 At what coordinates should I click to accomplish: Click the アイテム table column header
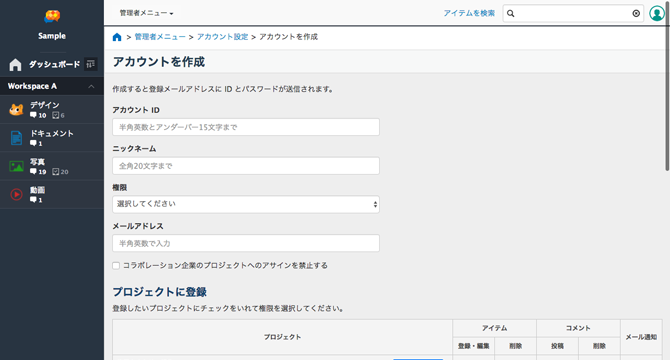pos(494,328)
